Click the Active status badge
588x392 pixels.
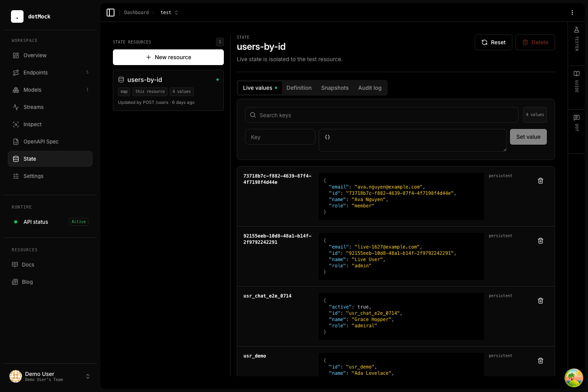pyautogui.click(x=79, y=222)
